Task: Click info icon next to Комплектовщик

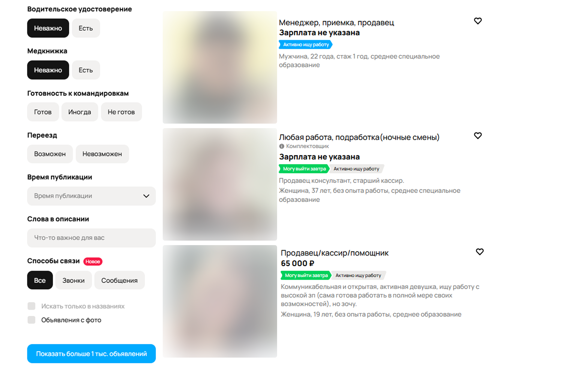Action: tap(282, 146)
